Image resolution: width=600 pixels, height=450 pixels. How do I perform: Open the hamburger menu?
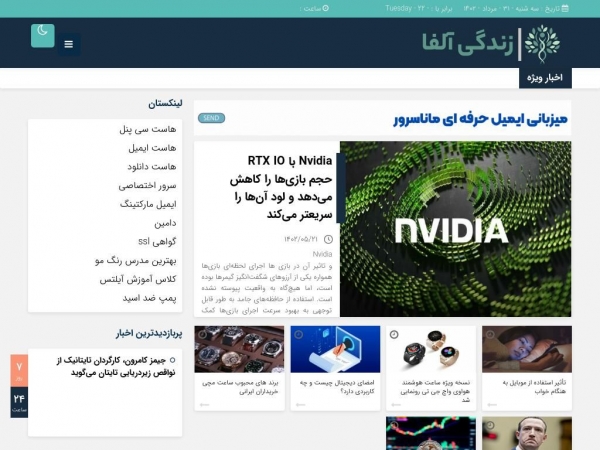[69, 44]
